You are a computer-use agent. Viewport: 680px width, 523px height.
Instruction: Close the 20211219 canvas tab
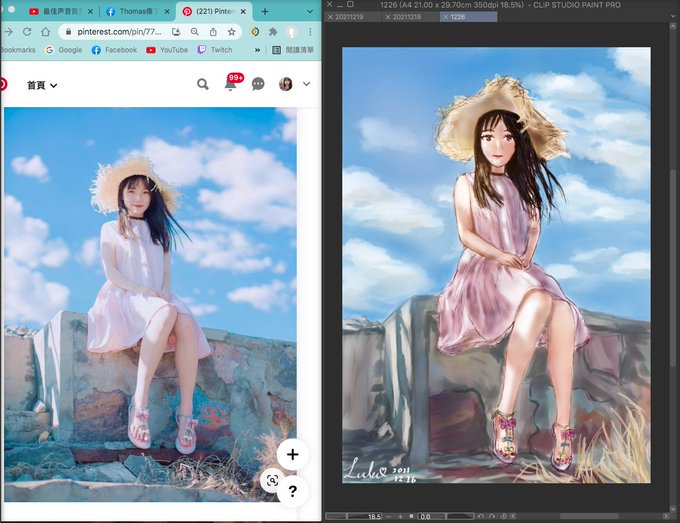point(330,17)
